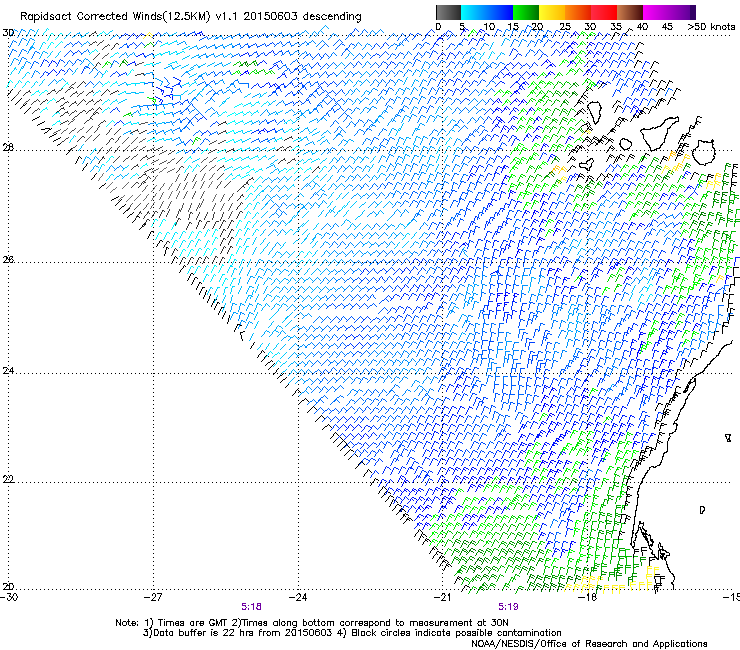The image size is (740, 650).
Task: Click the legend value "35"
Action: pyautogui.click(x=616, y=27)
